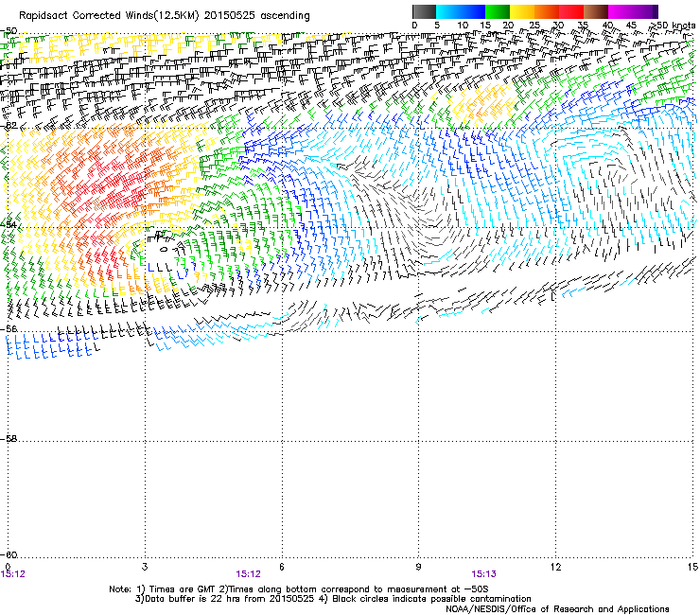Click the magenta 40-45 knots legend swatch
Viewport: 700px width, 615px height.
(x=621, y=11)
